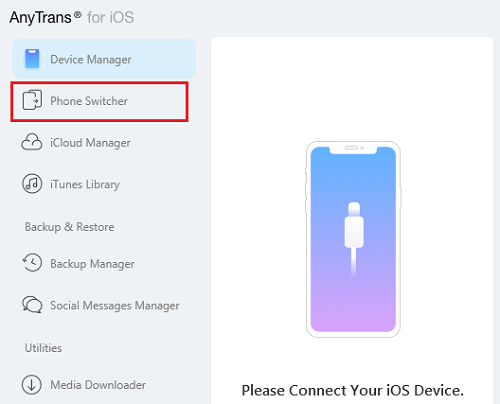Open the Device Manager section
The width and height of the screenshot is (500, 404).
pos(104,59)
